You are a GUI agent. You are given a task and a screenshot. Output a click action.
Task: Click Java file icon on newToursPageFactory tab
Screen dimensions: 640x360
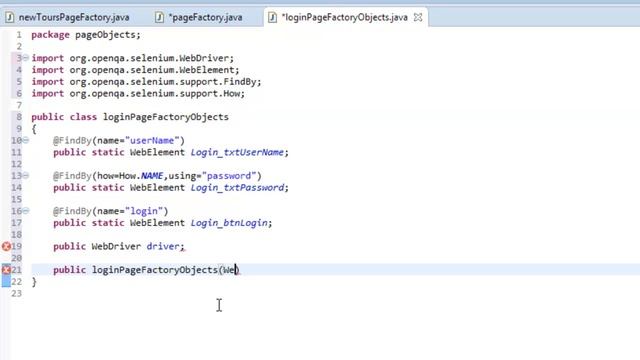(9, 17)
